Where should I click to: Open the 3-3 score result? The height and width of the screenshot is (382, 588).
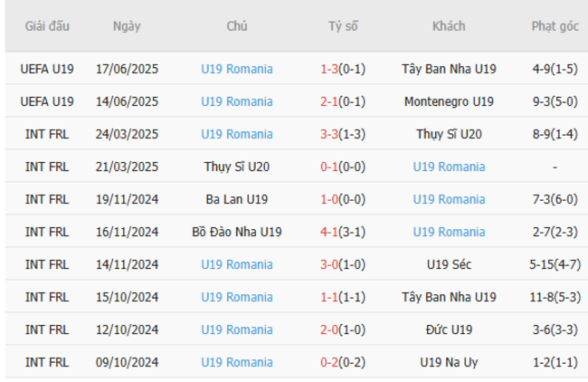[x=330, y=134]
